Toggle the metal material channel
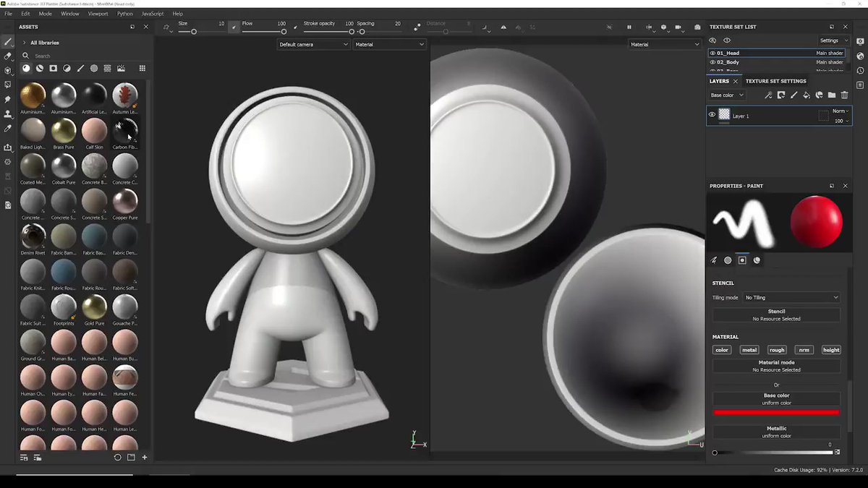868x488 pixels. click(x=749, y=350)
